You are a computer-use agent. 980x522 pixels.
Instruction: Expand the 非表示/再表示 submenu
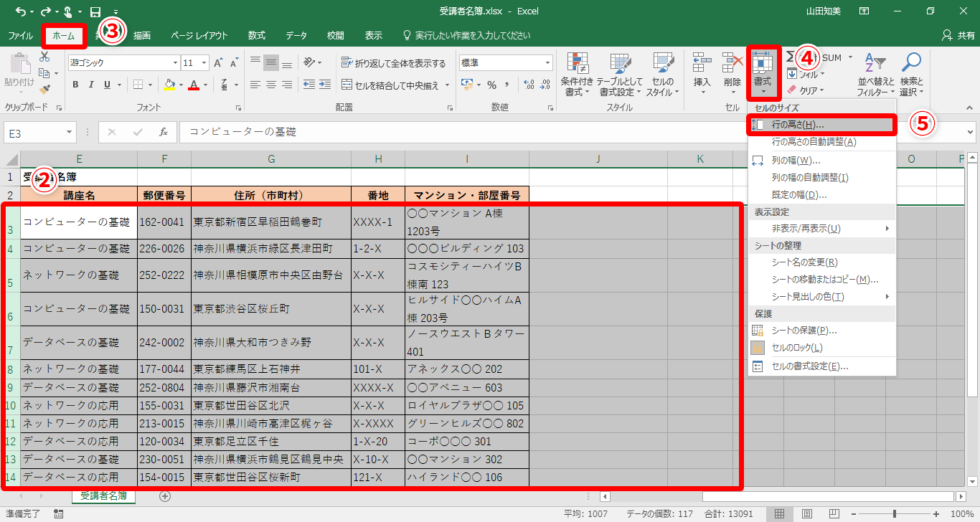822,229
